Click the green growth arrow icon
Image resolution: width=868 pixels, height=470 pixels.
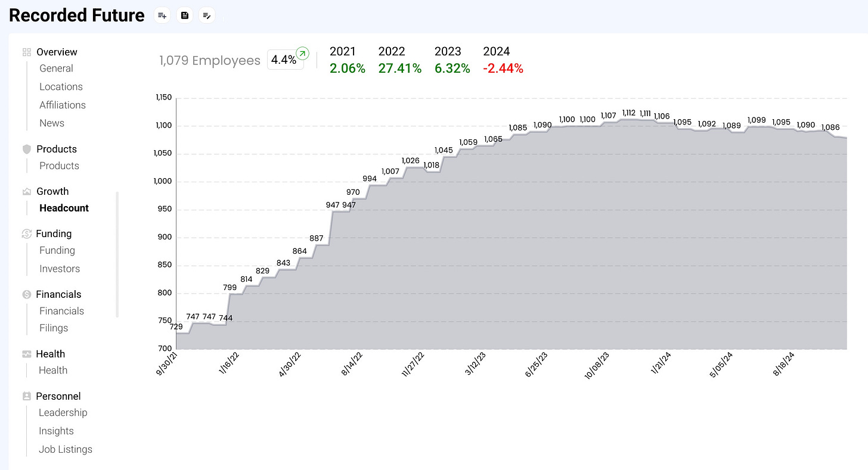pos(303,54)
